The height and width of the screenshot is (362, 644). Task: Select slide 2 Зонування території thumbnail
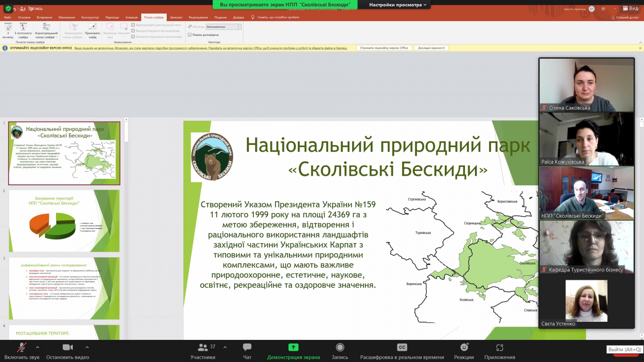click(x=64, y=221)
